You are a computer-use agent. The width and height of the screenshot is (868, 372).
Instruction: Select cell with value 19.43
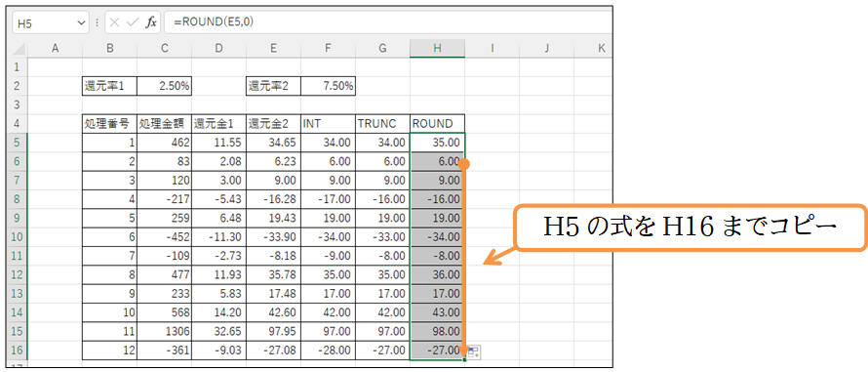pos(273,218)
